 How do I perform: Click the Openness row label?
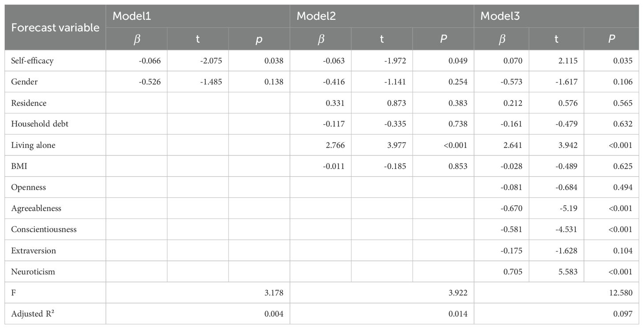tap(28, 187)
